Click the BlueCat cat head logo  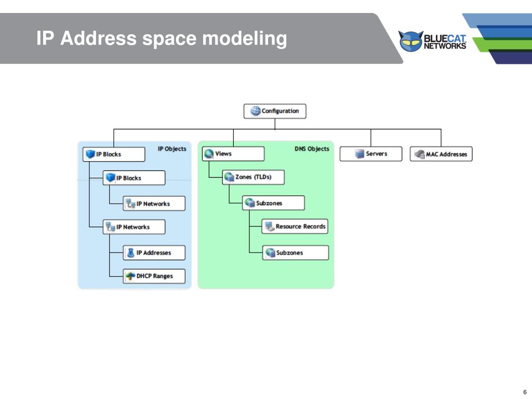tap(411, 41)
